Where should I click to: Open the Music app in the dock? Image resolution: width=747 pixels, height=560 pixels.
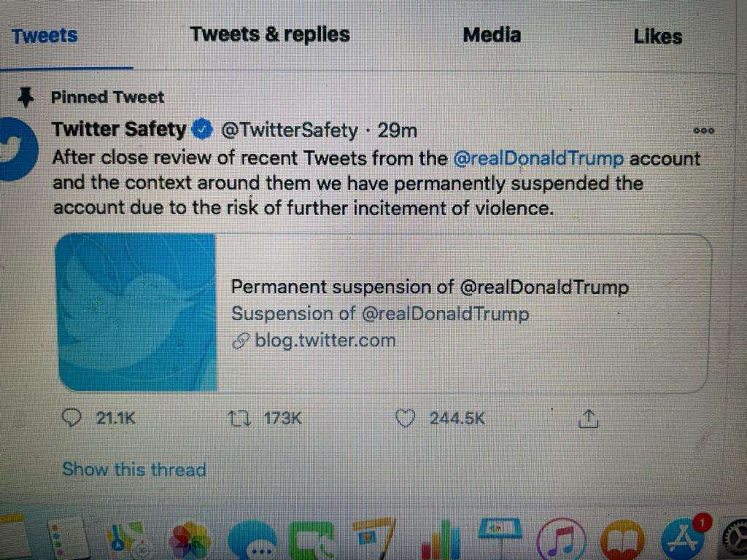[x=560, y=542]
